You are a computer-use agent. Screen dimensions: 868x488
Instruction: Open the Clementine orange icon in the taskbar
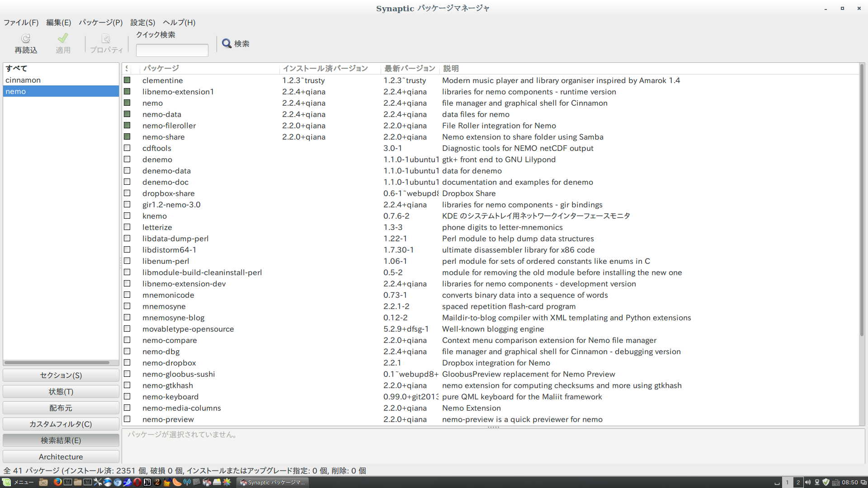pos(177,482)
